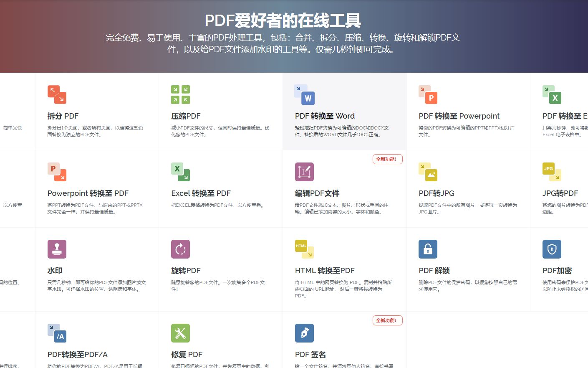Click the Unlock PDF (PDF 解锁) padlock icon
This screenshot has width=588, height=368.
point(428,249)
